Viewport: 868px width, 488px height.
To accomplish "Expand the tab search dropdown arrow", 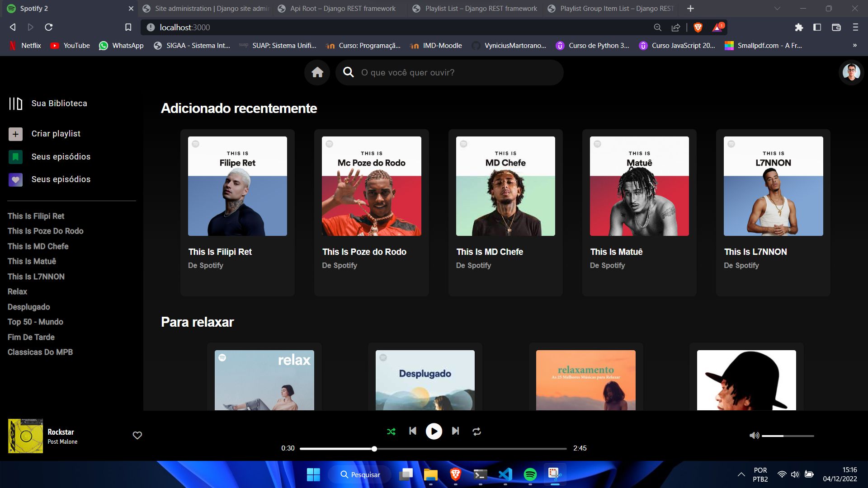I will (x=777, y=9).
